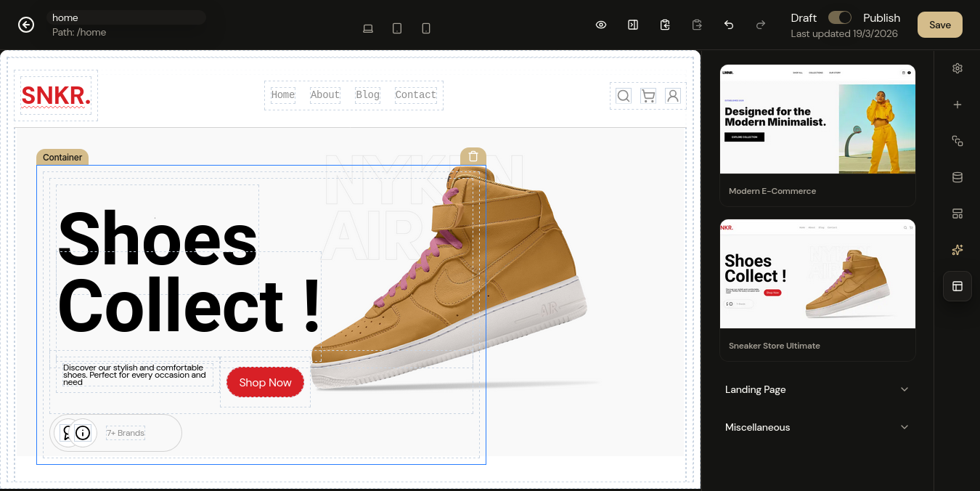Click the Blog nav link in canvas
The image size is (980, 491).
pyautogui.click(x=368, y=95)
